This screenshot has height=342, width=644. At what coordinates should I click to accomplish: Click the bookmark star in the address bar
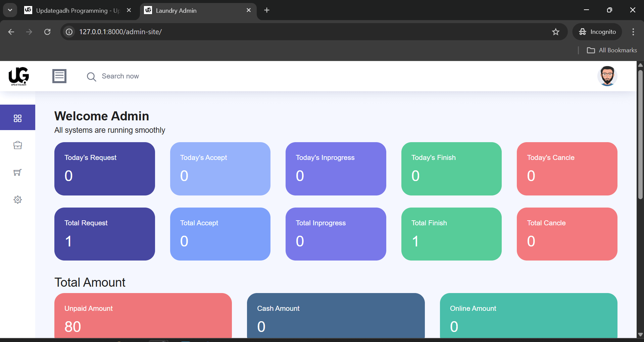pyautogui.click(x=555, y=32)
